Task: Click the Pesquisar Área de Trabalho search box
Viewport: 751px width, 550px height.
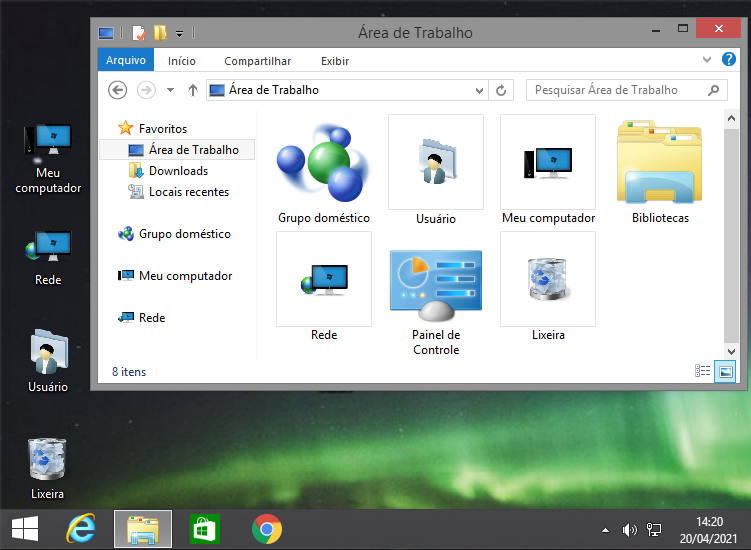Action: (x=617, y=90)
